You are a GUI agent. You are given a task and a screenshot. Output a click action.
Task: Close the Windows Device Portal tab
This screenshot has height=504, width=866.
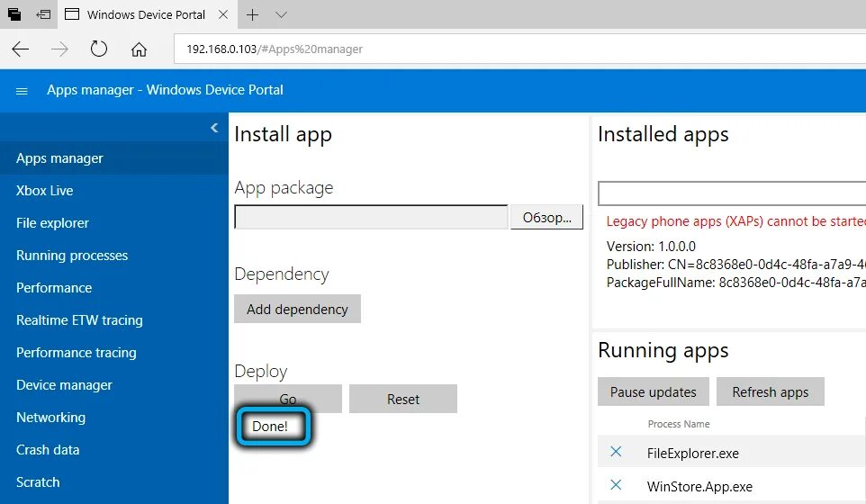click(223, 15)
